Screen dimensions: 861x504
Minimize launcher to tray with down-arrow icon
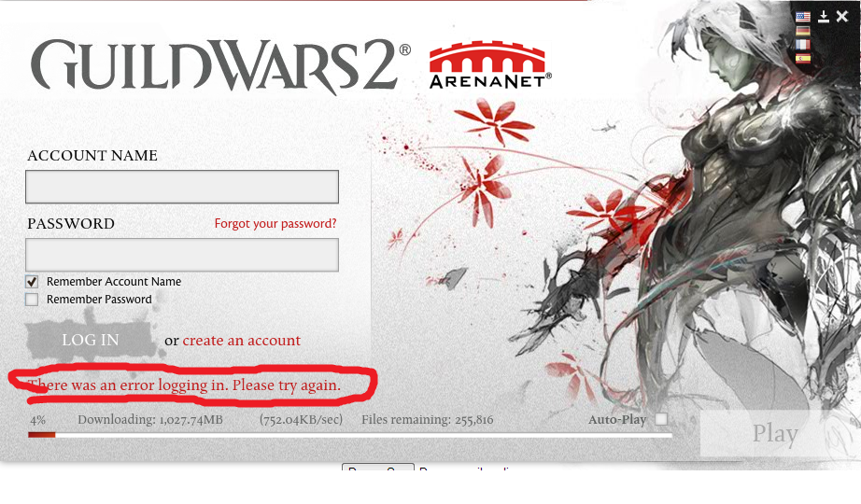(x=824, y=17)
